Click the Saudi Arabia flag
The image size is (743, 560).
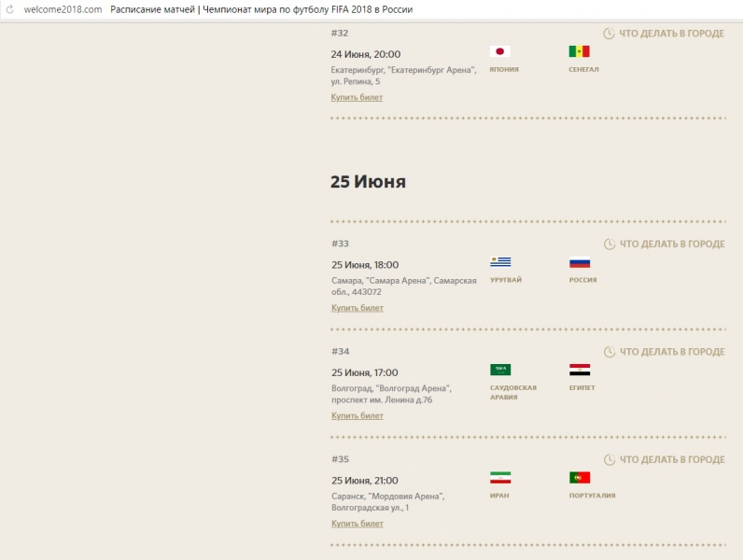[499, 370]
